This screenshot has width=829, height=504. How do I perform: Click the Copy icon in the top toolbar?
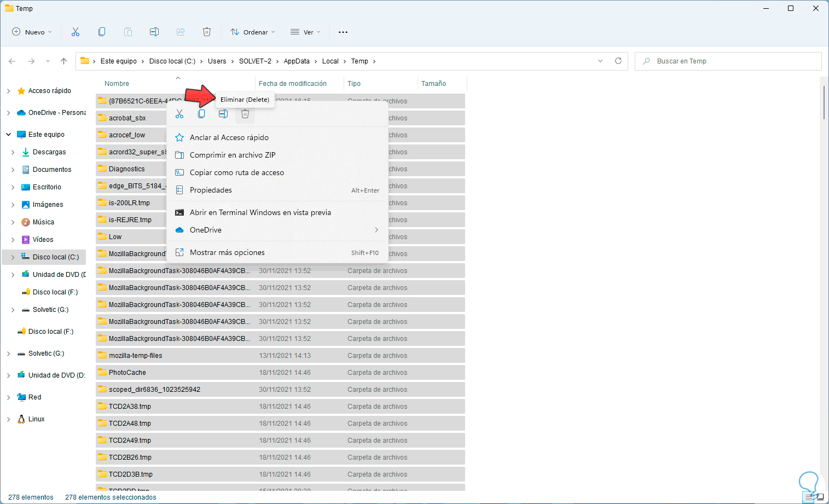point(102,32)
